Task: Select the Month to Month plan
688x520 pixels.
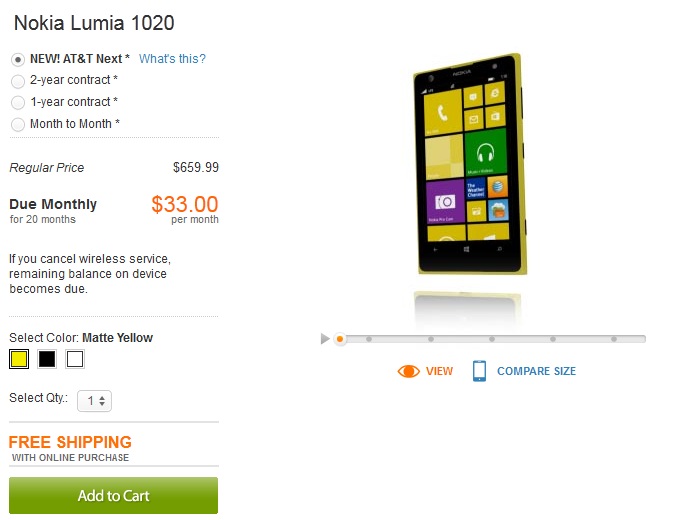Action: click(x=18, y=125)
